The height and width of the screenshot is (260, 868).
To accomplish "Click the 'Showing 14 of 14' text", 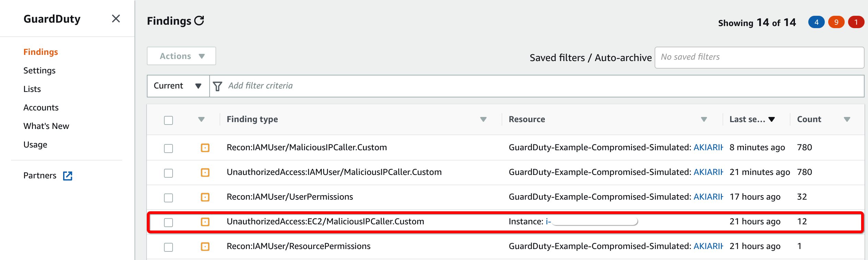I will coord(757,23).
